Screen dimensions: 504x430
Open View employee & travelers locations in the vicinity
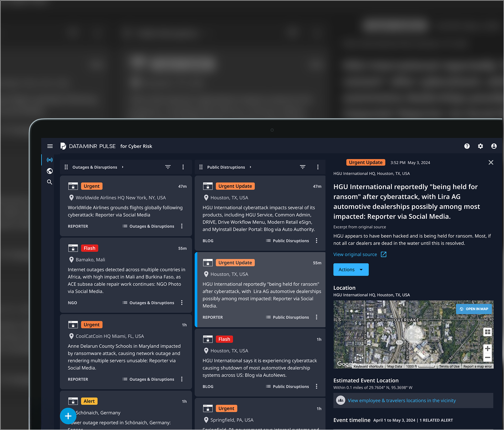coord(402,400)
